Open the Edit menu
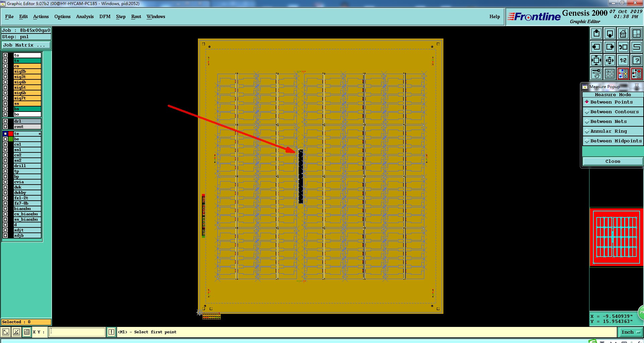644x343 pixels. [23, 16]
